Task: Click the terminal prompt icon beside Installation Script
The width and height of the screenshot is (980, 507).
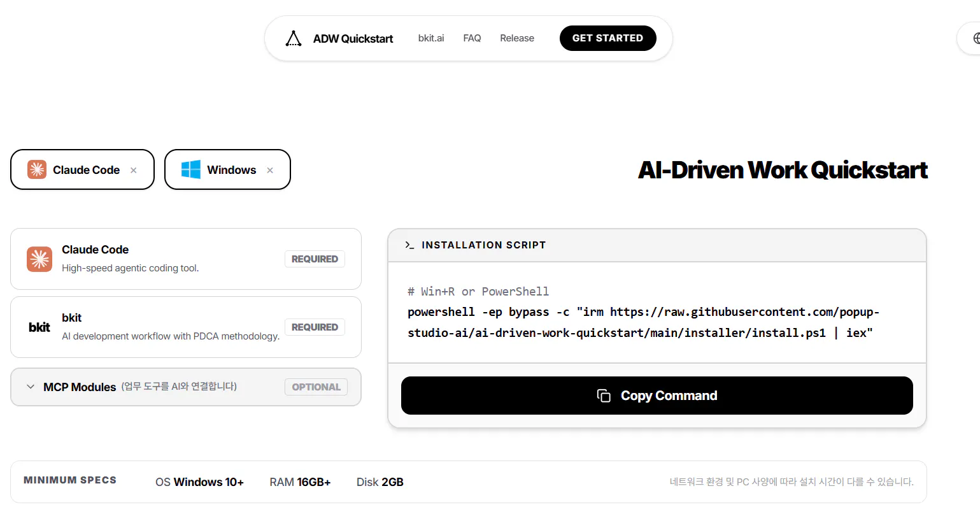Action: pos(409,245)
